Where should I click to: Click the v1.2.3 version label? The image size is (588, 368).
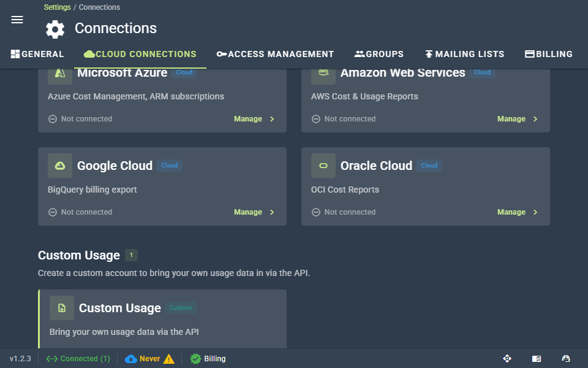click(x=20, y=359)
